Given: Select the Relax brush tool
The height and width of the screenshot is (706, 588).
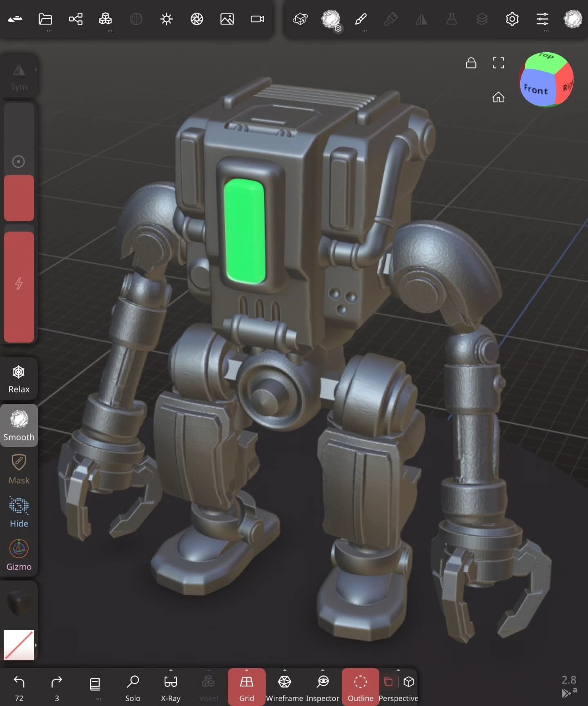Looking at the screenshot, I should click(19, 379).
